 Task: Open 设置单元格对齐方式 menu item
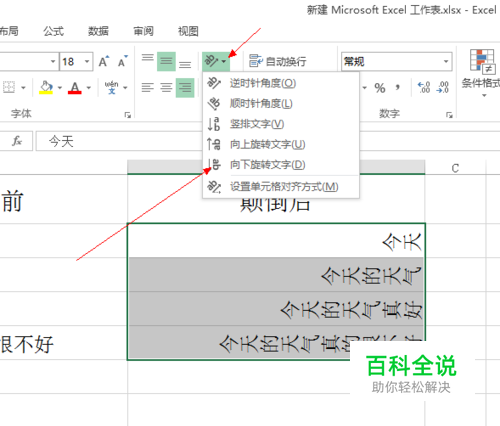click(281, 187)
